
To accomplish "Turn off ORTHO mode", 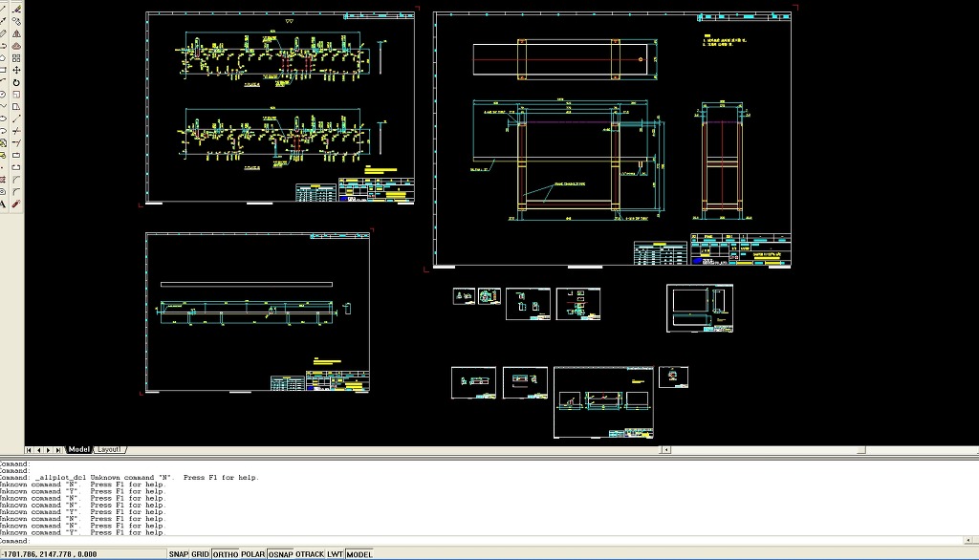I will click(x=225, y=554).
